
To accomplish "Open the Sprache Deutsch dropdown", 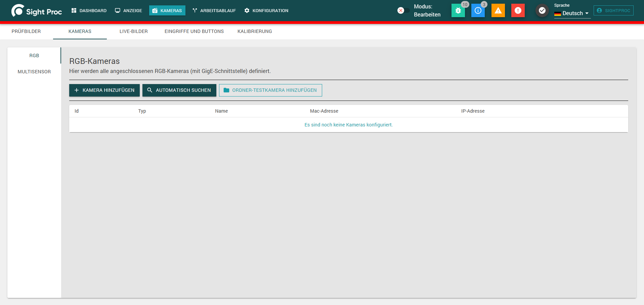I will click(572, 13).
